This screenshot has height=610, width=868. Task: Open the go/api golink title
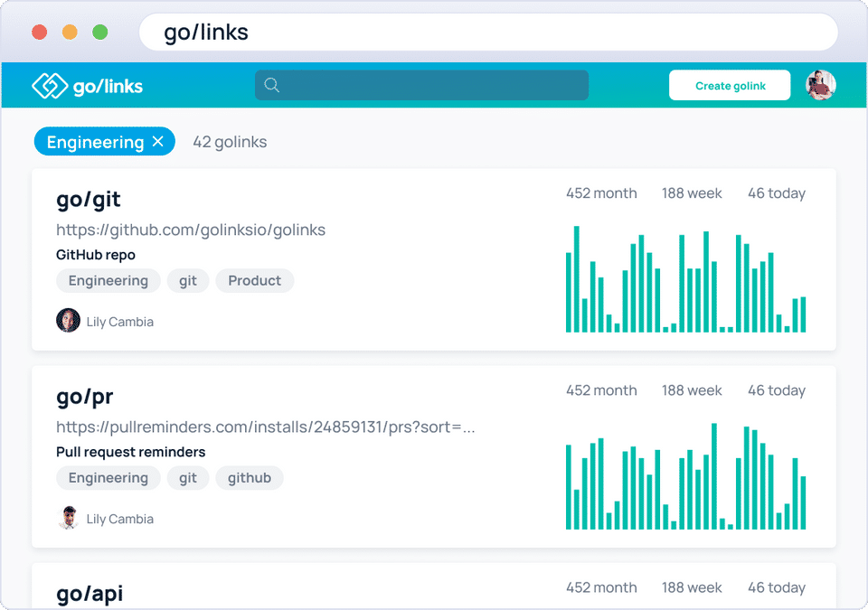coord(90,594)
